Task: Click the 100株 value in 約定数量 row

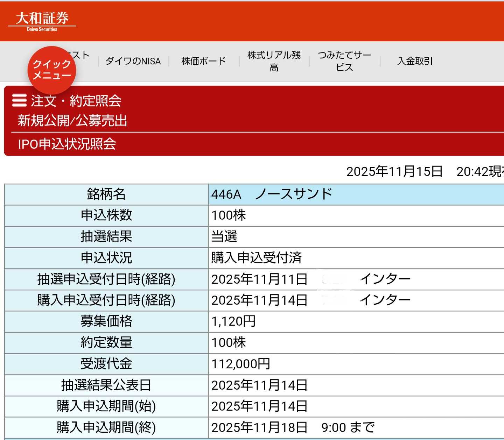Action: (229, 342)
